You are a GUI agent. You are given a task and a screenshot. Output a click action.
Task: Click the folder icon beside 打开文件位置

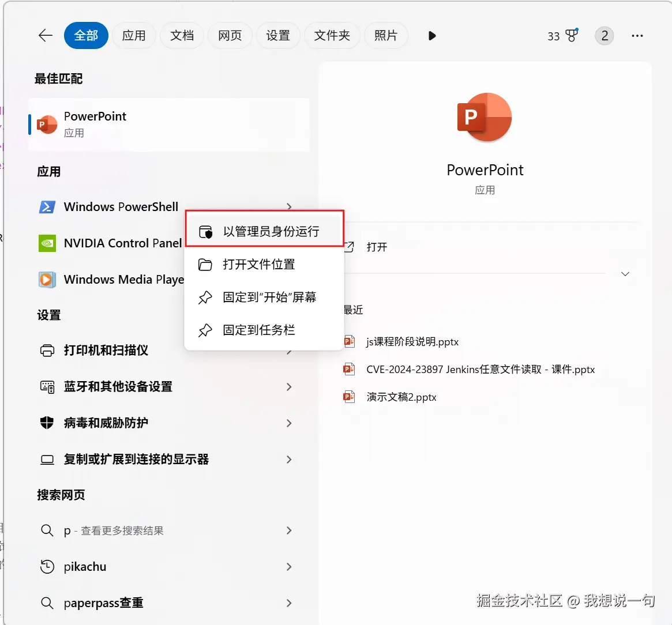205,265
